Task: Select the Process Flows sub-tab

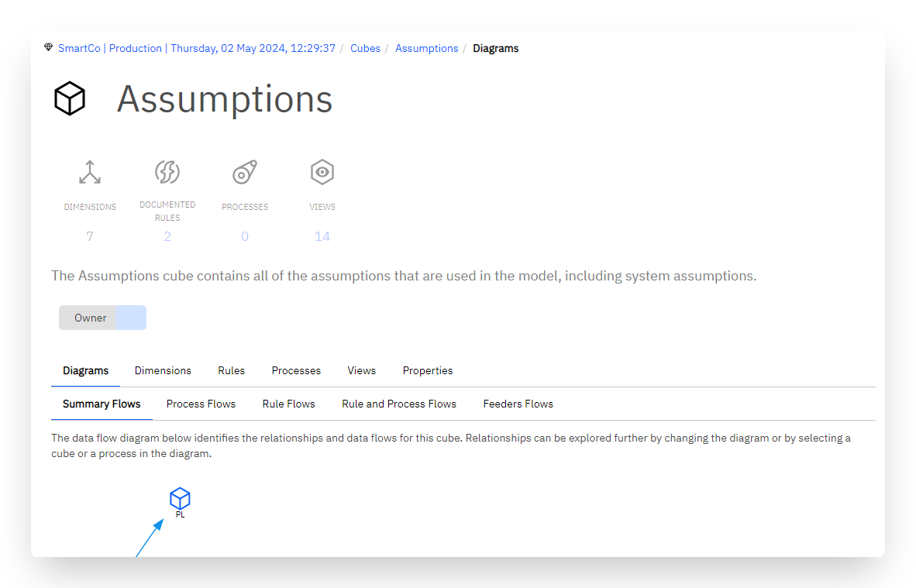Action: 201,404
